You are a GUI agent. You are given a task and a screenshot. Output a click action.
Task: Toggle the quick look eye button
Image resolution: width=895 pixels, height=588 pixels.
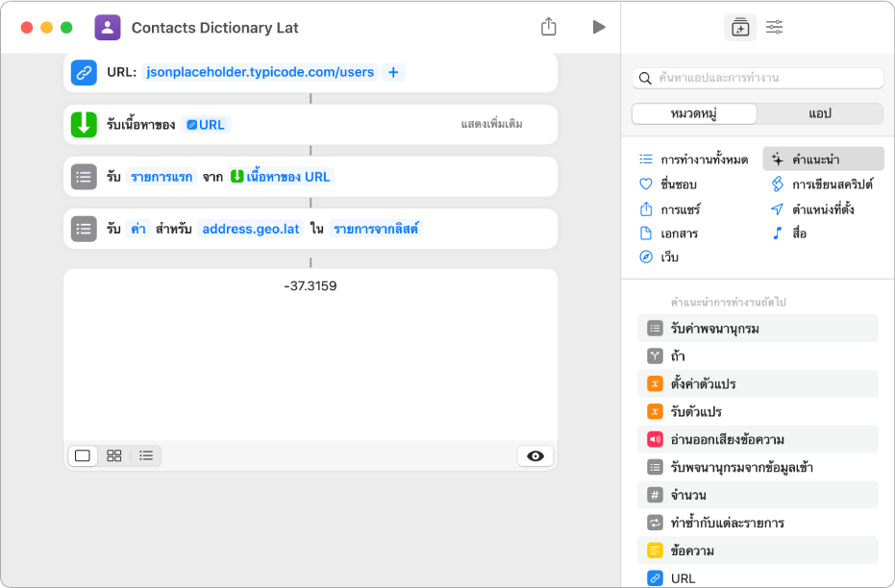[x=535, y=456]
